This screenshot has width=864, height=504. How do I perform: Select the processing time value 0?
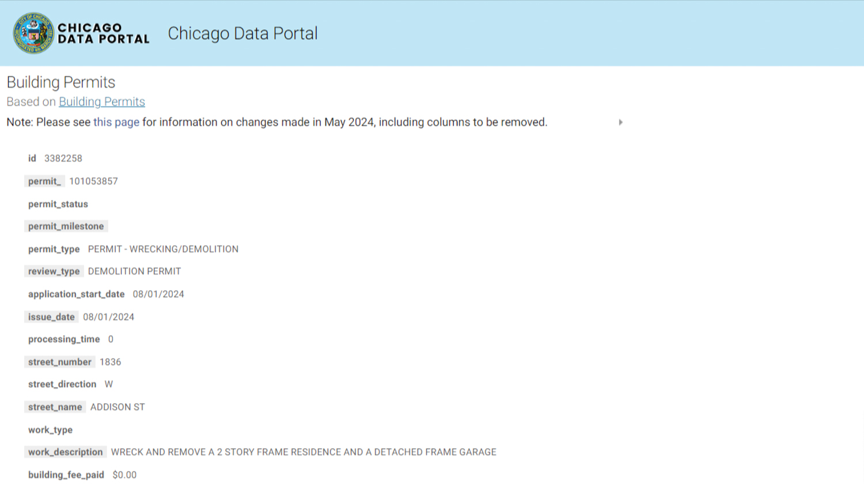111,339
